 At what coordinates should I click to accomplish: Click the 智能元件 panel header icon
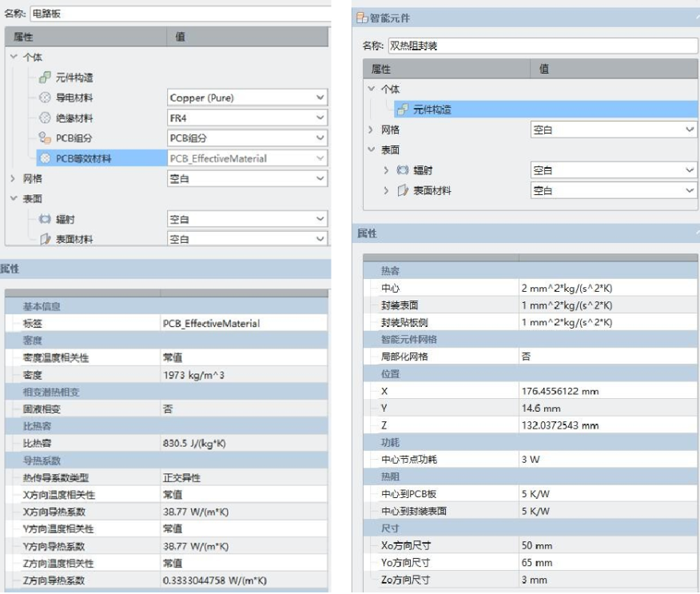pyautogui.click(x=361, y=17)
